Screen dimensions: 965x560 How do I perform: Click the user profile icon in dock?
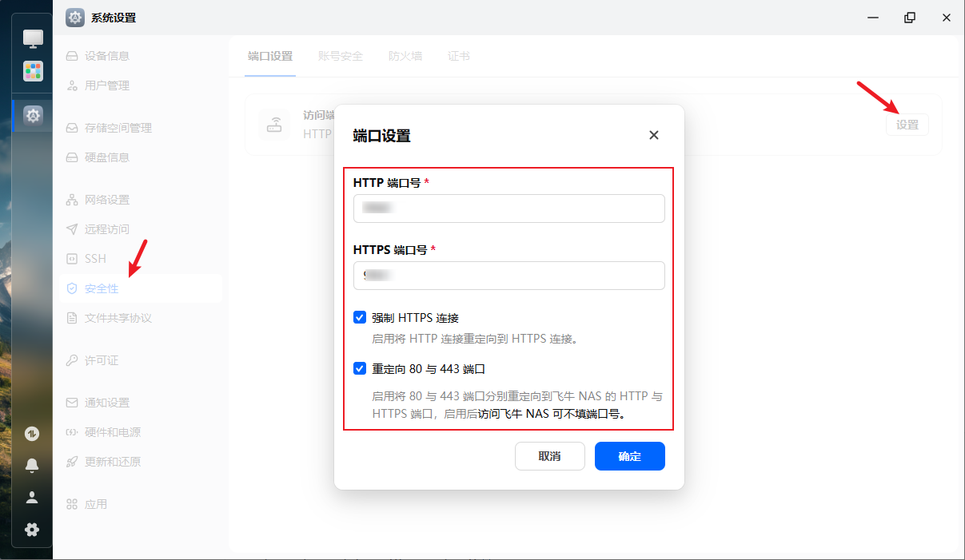click(32, 497)
